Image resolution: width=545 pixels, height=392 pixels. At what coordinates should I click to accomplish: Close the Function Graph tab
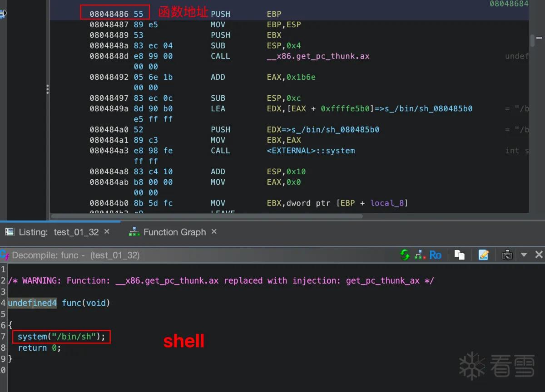pyautogui.click(x=214, y=231)
